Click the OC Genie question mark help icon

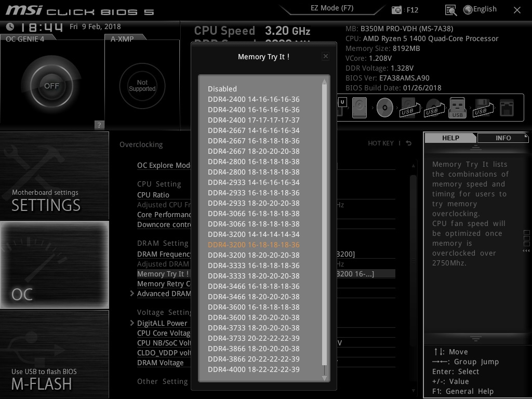point(99,125)
